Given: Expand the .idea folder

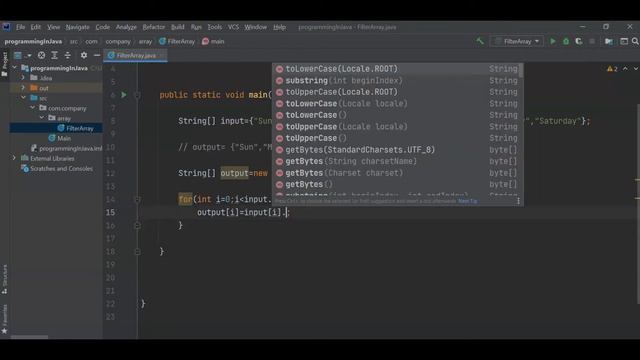Looking at the screenshot, I should pyautogui.click(x=23, y=78).
